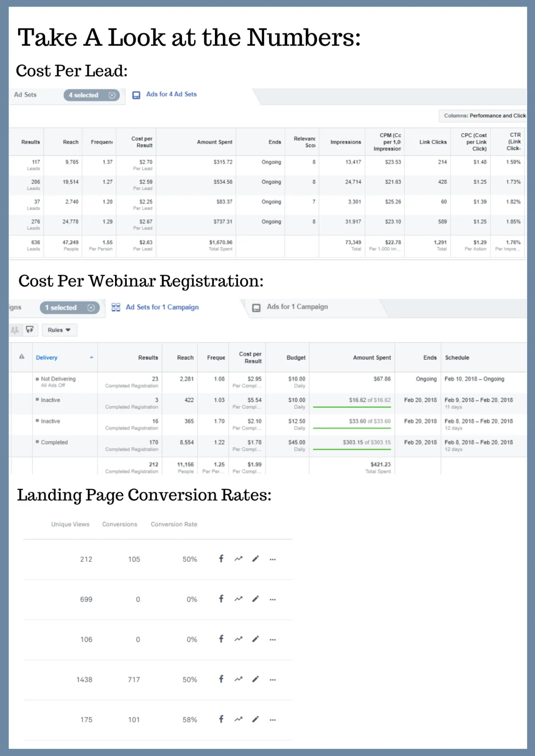Open more options for the 212 views row

coord(273,559)
